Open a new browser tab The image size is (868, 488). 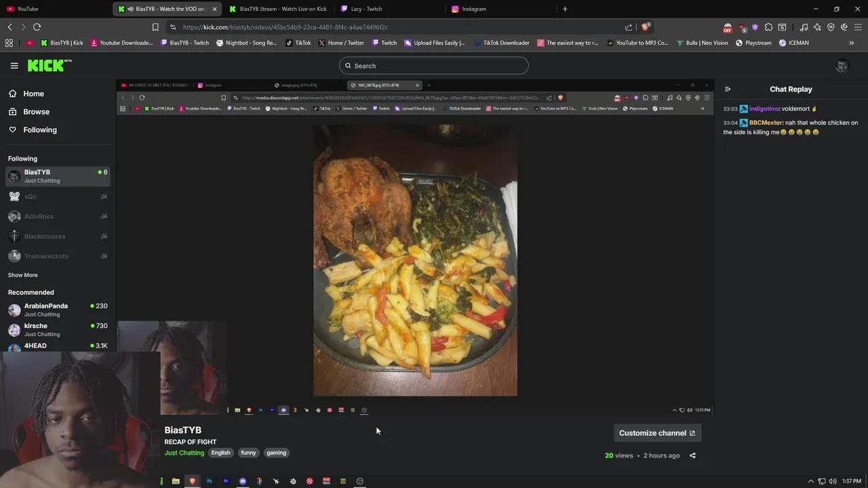[x=565, y=9]
